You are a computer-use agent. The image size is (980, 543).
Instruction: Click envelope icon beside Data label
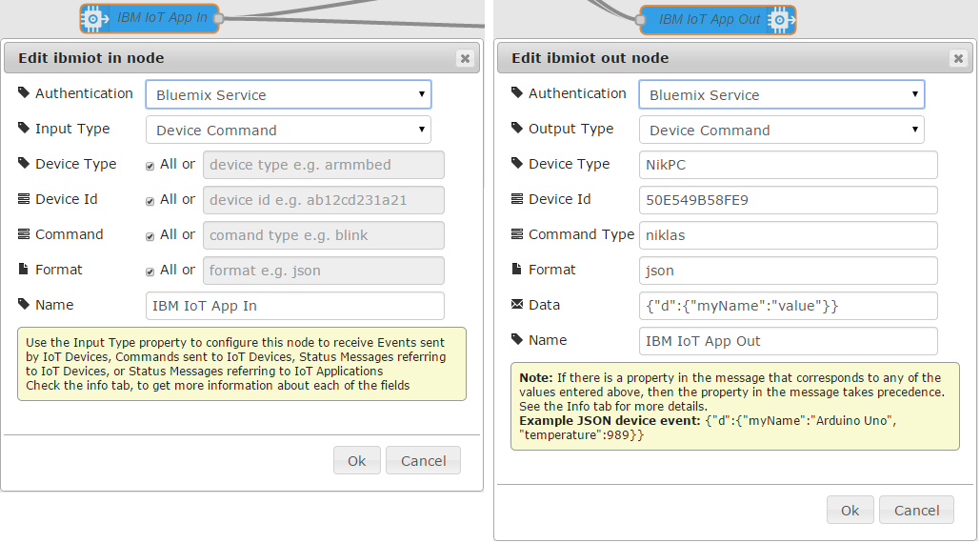(517, 304)
